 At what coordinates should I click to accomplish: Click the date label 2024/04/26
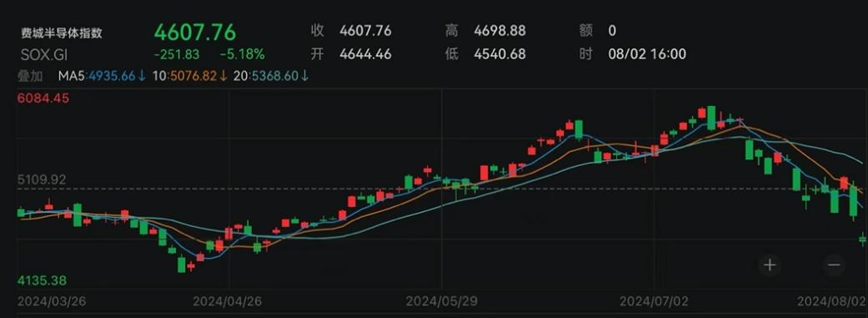pyautogui.click(x=227, y=301)
